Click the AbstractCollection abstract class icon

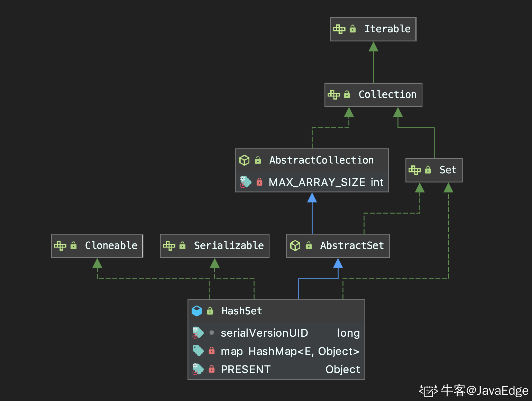tap(245, 160)
